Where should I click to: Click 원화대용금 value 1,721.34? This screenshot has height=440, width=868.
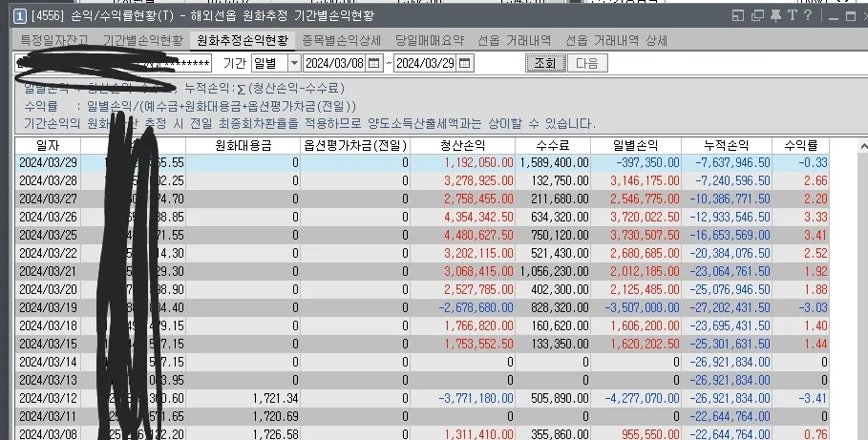coord(275,399)
